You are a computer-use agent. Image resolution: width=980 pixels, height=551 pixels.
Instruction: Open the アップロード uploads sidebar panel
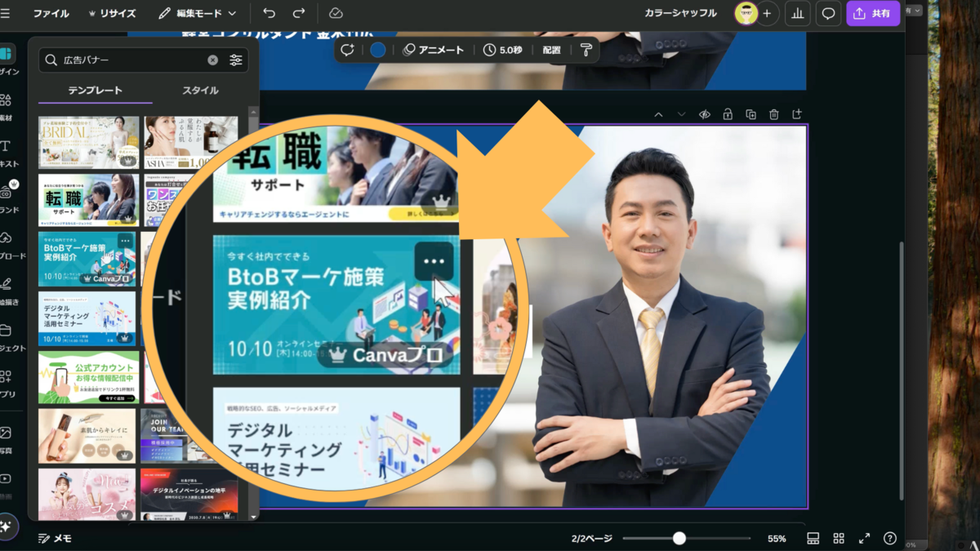(7, 245)
